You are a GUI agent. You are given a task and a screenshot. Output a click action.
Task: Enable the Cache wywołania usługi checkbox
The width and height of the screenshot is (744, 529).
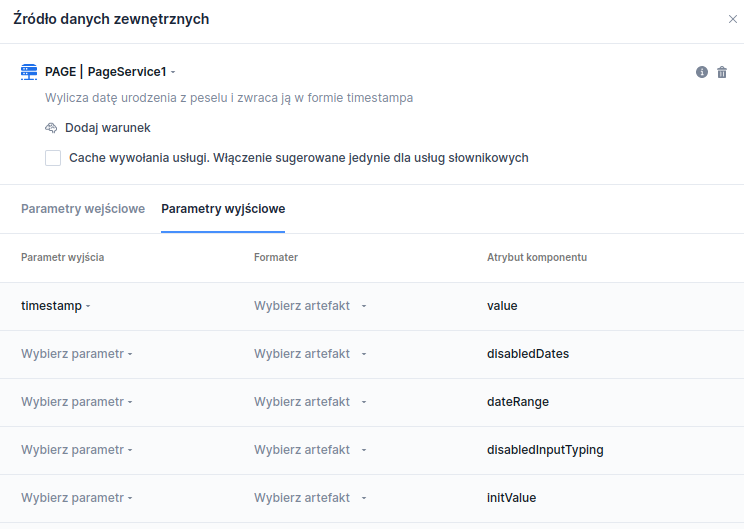click(53, 158)
